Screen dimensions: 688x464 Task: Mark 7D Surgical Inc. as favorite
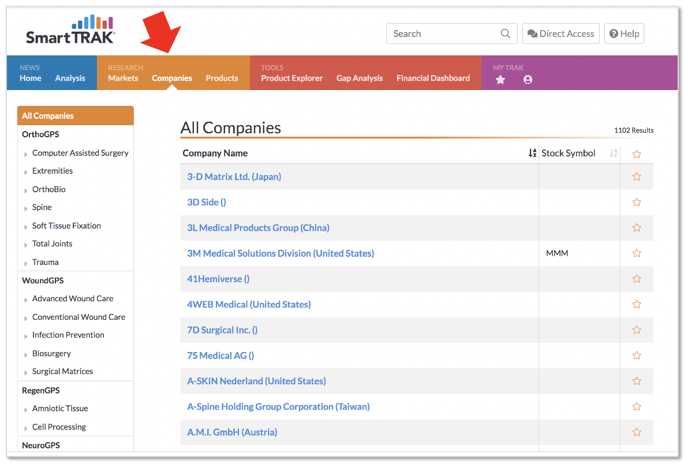pyautogui.click(x=637, y=330)
